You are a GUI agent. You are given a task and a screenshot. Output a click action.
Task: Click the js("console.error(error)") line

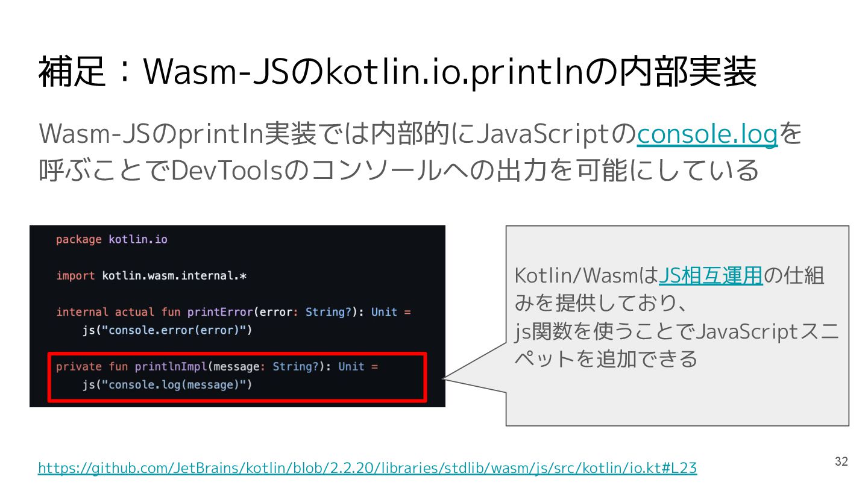(167, 330)
